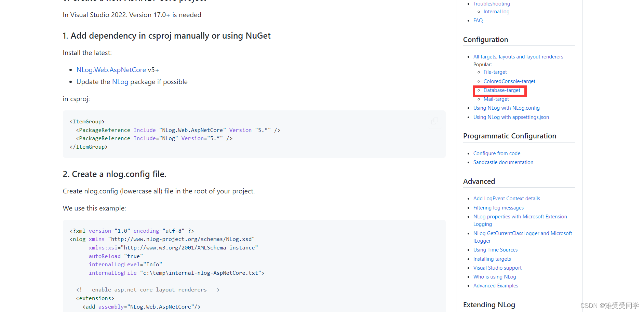Open Using NLog with NLog.config
644x312 pixels.
507,108
